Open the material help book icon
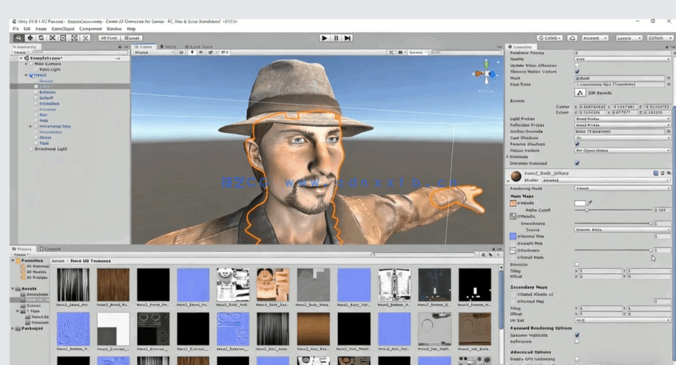Screen dimensions: 676x365 (656, 173)
